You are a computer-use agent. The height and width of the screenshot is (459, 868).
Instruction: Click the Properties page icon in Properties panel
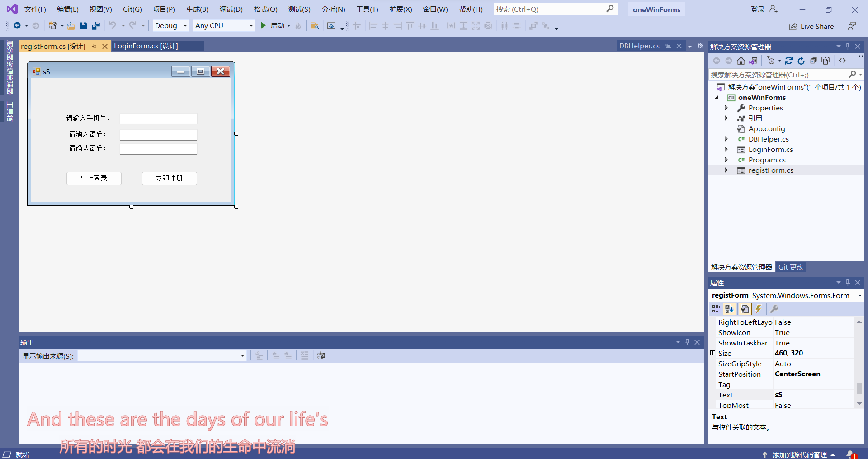745,309
